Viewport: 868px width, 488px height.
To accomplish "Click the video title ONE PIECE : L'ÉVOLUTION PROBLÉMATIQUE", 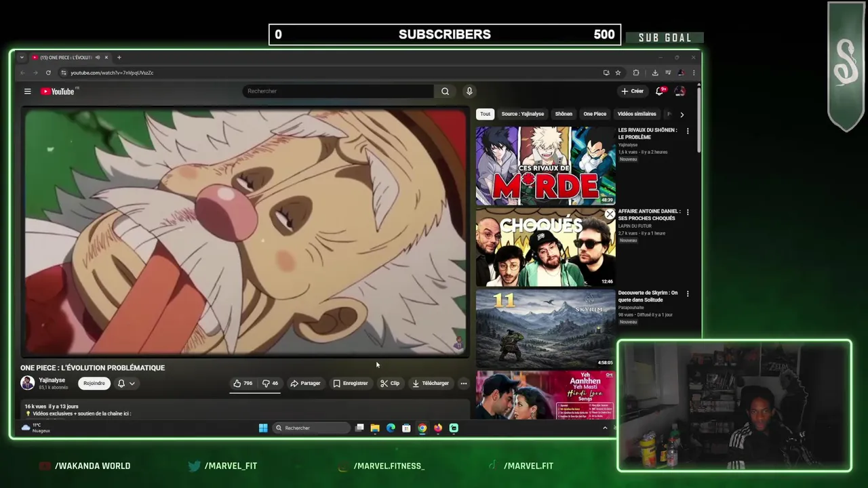I will click(x=92, y=368).
